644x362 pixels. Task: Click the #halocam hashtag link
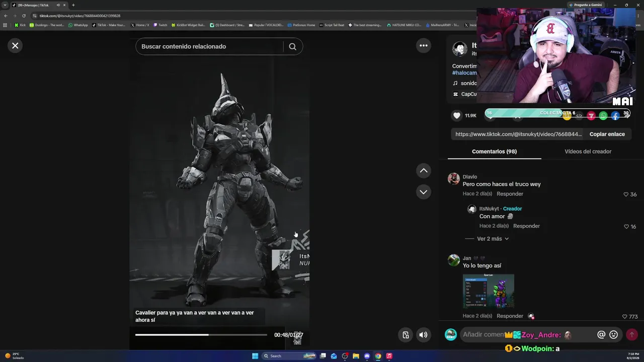(x=464, y=73)
